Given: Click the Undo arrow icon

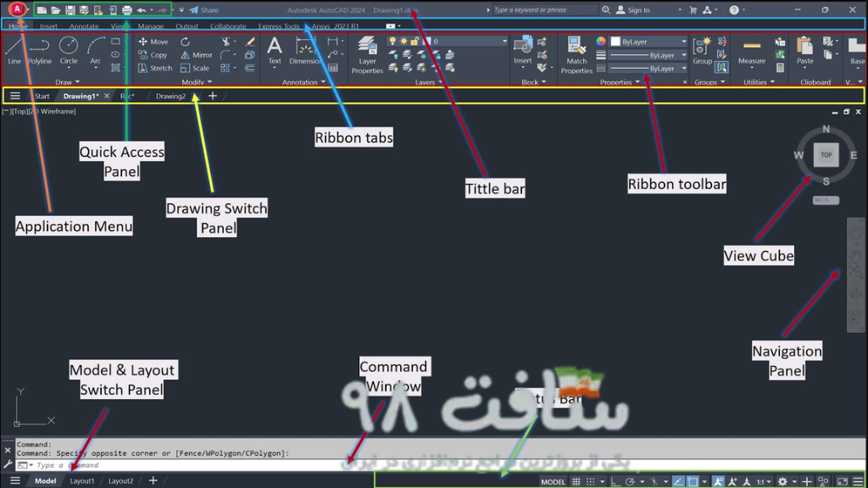Looking at the screenshot, I should click(x=142, y=10).
